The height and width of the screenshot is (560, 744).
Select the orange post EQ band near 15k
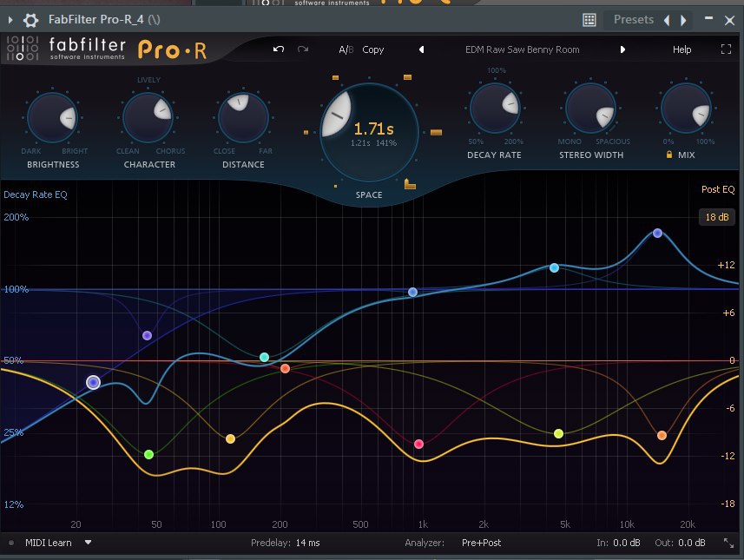[x=662, y=435]
